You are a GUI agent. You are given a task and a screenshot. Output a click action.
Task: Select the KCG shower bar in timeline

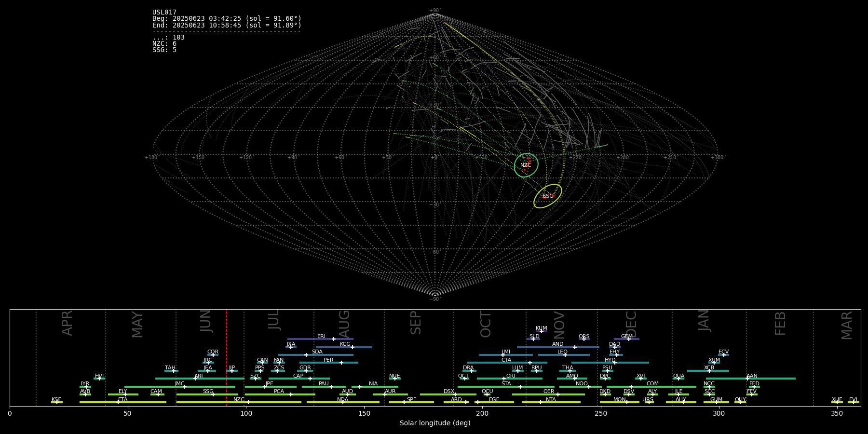pyautogui.click(x=344, y=347)
